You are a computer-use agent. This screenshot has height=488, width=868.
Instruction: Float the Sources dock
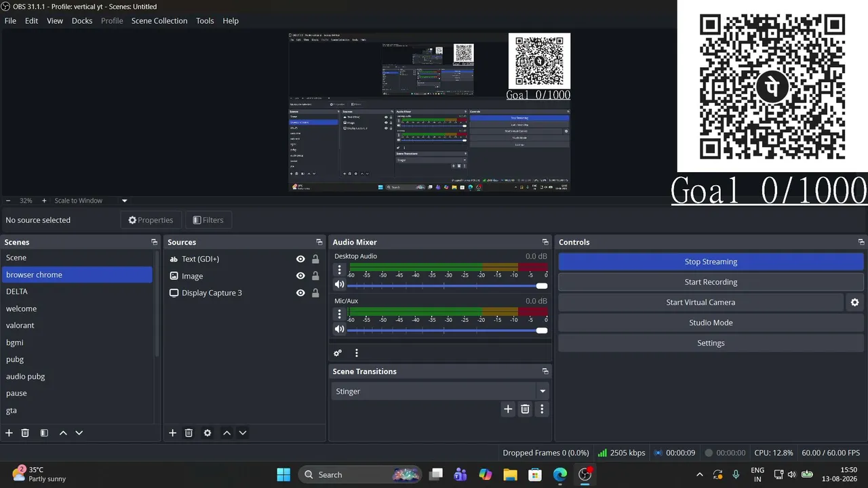pos(319,242)
